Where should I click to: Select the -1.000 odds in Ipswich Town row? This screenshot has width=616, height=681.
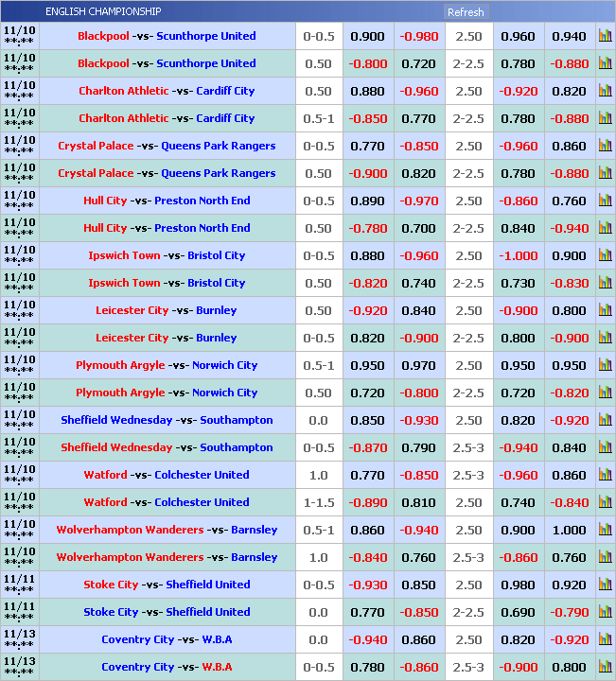tap(518, 255)
